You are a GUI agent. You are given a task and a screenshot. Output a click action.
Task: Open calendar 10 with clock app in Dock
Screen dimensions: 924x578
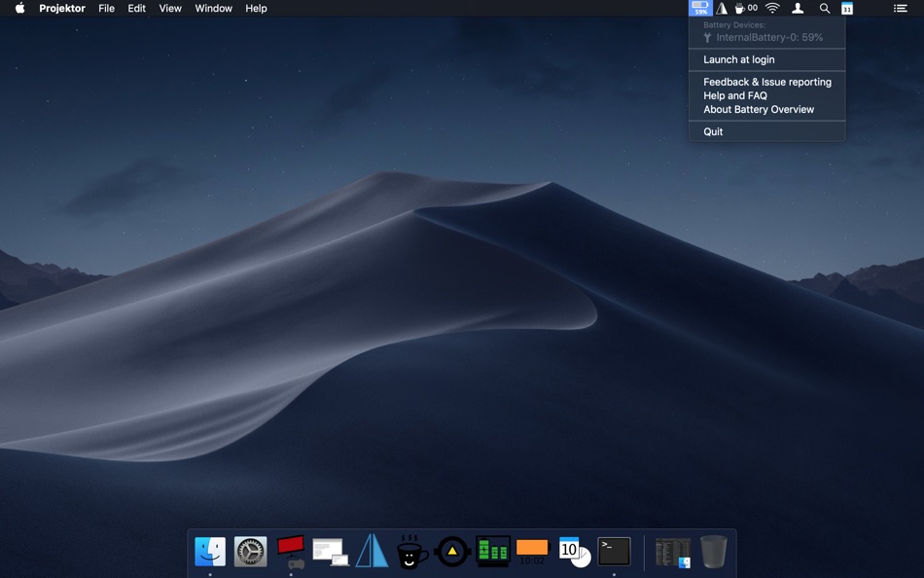574,552
